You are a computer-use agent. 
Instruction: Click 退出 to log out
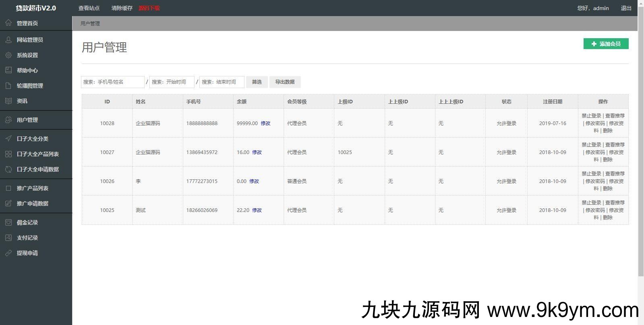coord(626,8)
